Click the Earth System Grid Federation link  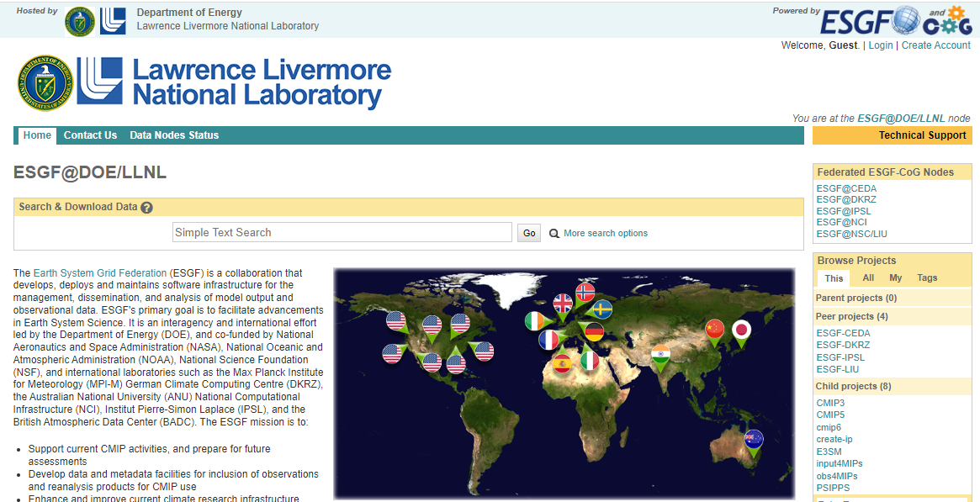(100, 273)
